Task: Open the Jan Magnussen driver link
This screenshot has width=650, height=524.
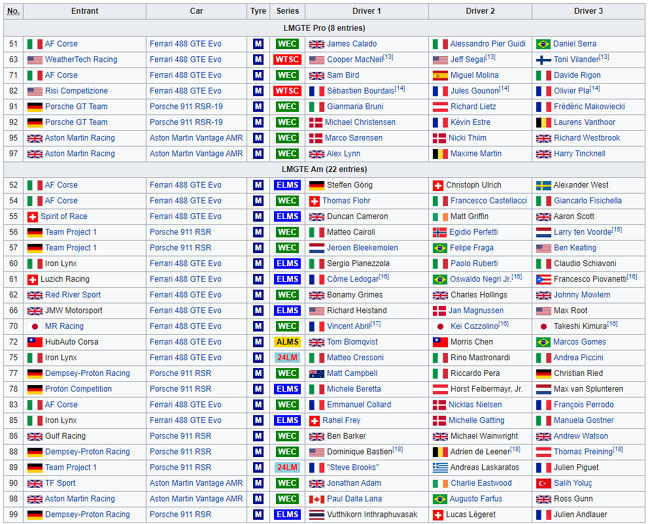Action: 475,311
